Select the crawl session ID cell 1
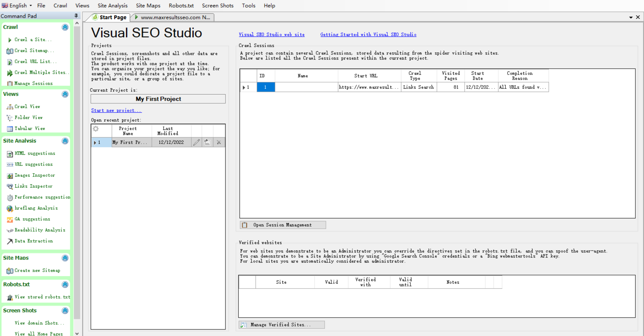The width and height of the screenshot is (644, 336). pos(266,87)
